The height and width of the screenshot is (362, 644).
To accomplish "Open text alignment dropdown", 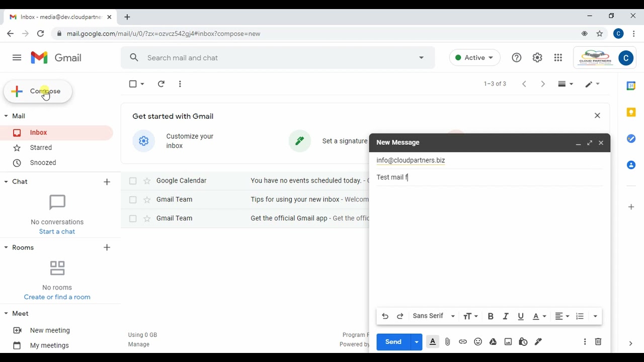I will point(562,316).
